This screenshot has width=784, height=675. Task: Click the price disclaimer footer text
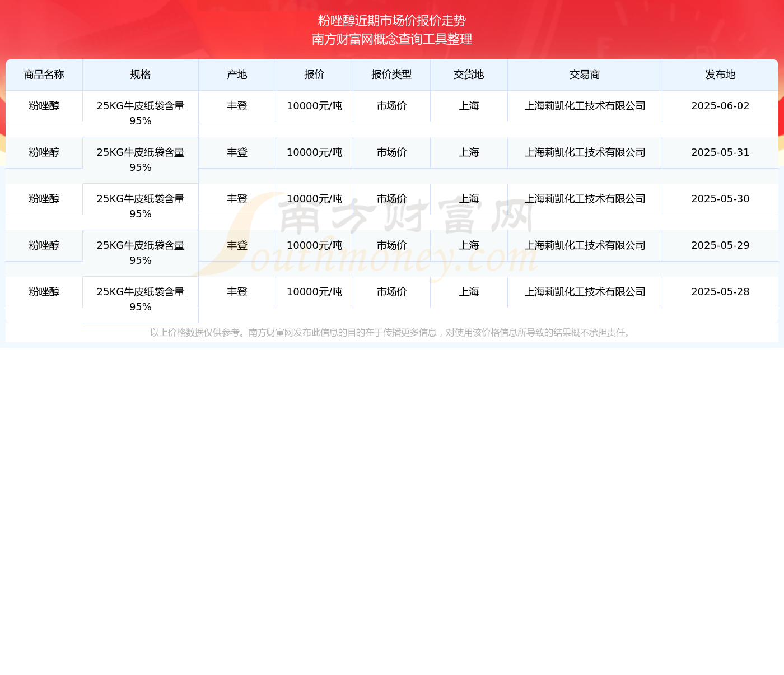pos(391,333)
